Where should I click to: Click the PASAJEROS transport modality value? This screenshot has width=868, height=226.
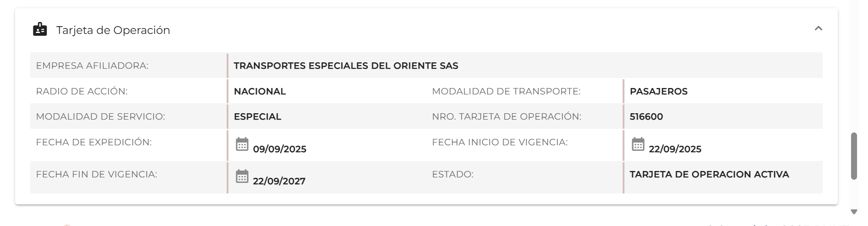[x=658, y=91]
